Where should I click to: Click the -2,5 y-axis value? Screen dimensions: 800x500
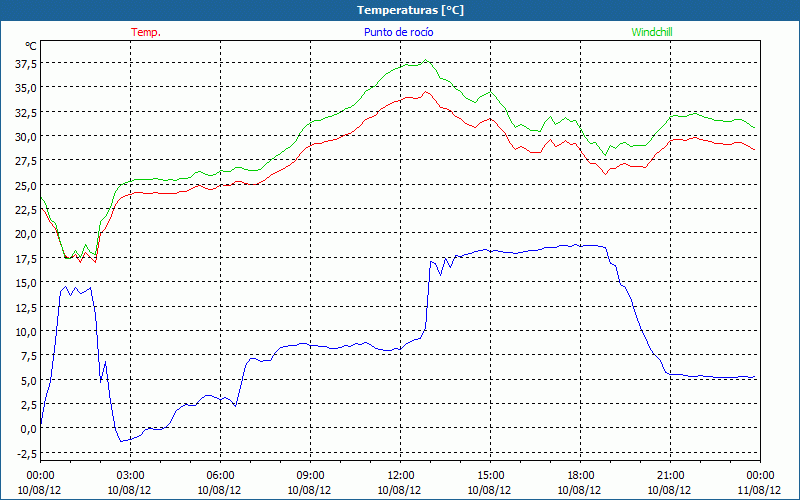pyautogui.click(x=27, y=453)
